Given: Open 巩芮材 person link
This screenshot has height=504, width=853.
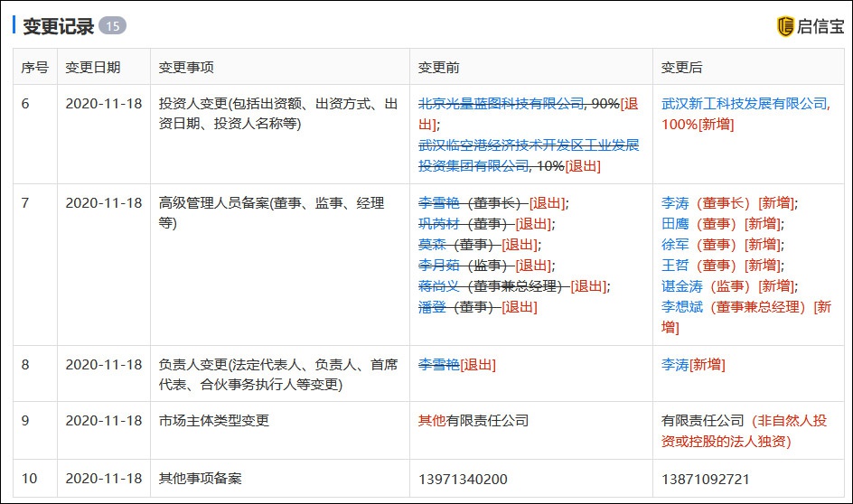Looking at the screenshot, I should click(438, 223).
